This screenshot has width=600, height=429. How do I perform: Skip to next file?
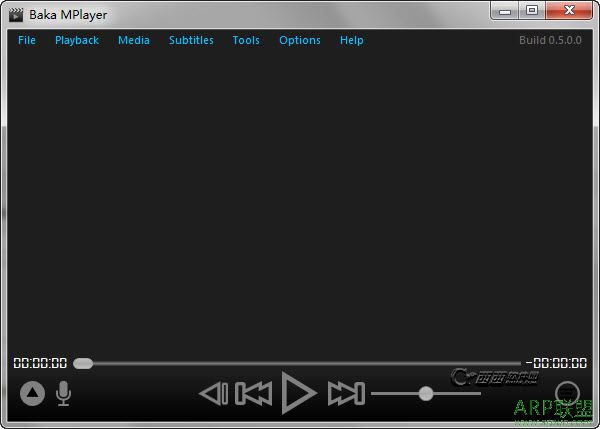click(346, 393)
